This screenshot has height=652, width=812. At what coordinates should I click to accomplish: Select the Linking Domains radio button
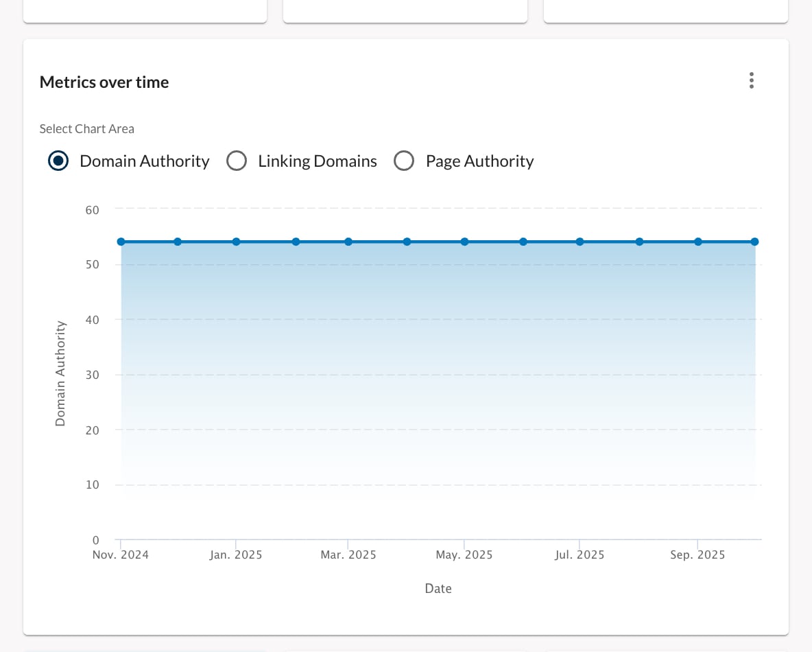pos(237,161)
